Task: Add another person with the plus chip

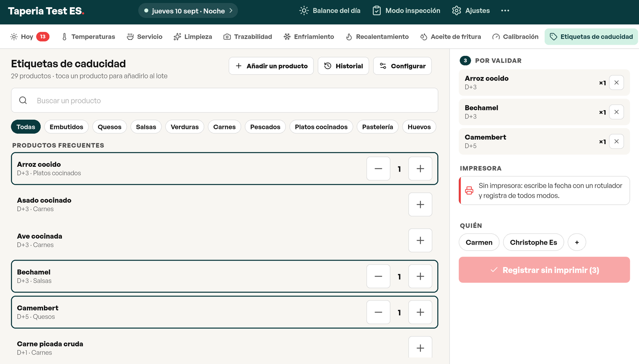Action: click(577, 242)
